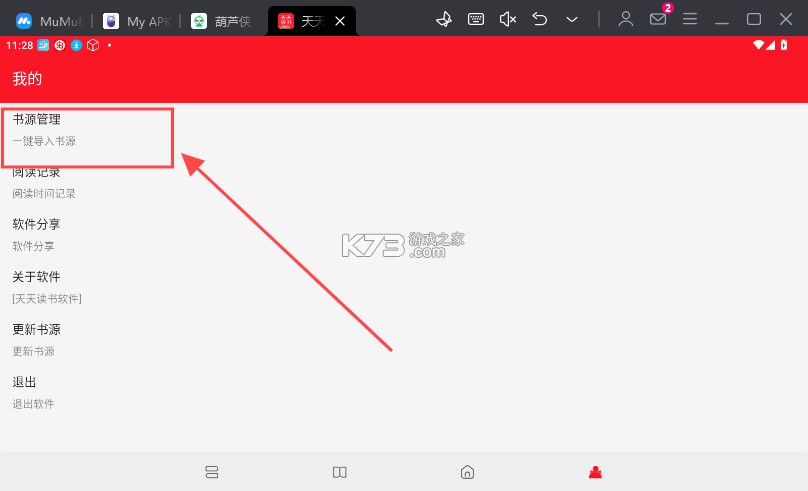Expand the toolbar dropdown chevron
This screenshot has height=491, width=808.
coord(571,20)
